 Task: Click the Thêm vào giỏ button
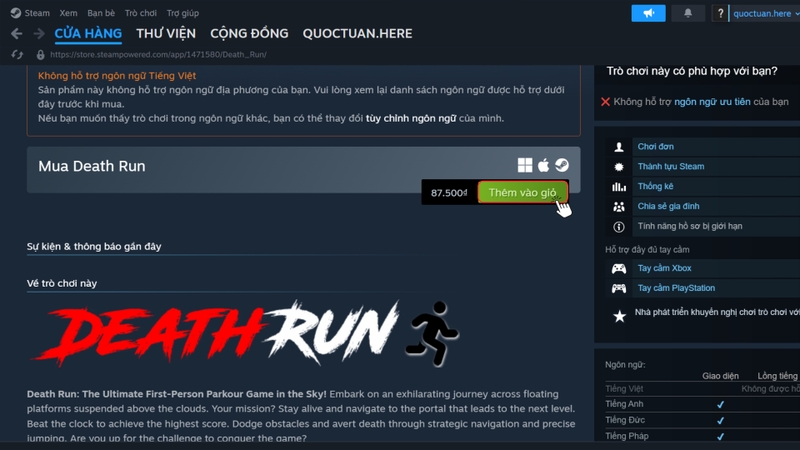[522, 192]
